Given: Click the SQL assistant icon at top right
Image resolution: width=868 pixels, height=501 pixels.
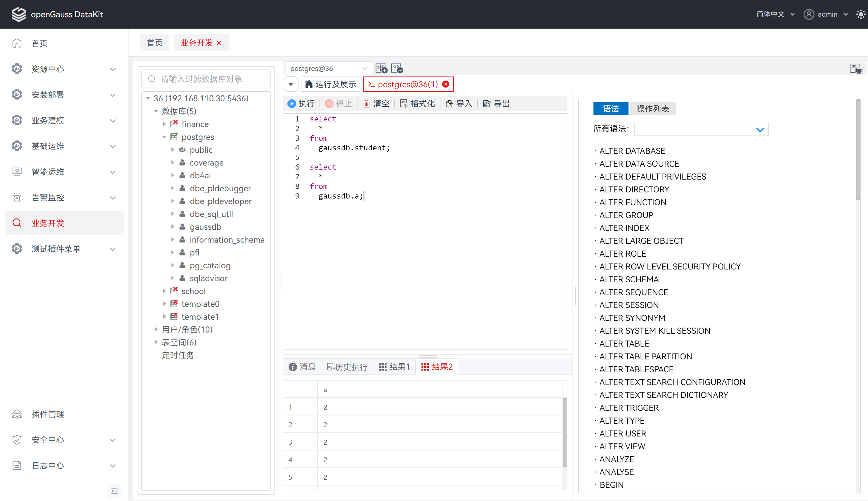Looking at the screenshot, I should 856,69.
